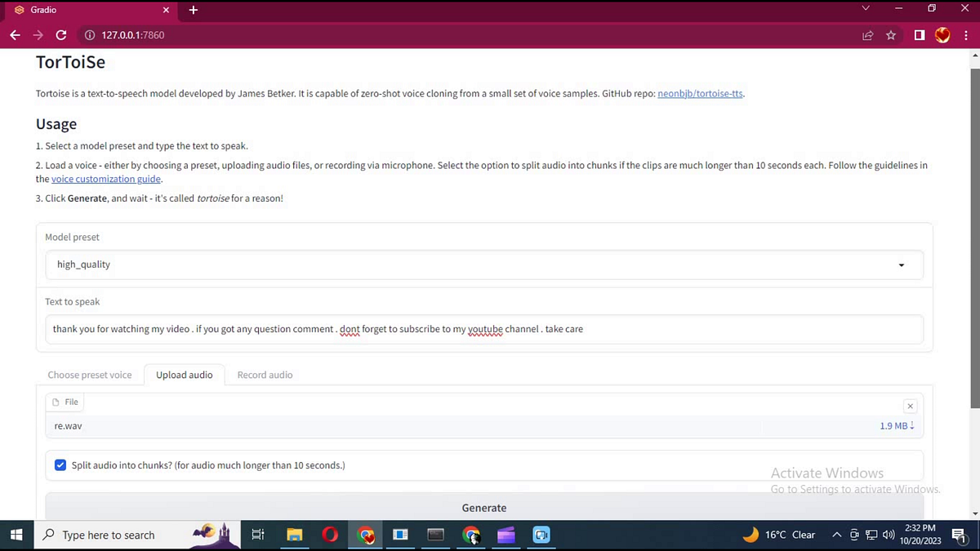Click the Gradio favicon on the browser tab
Viewport: 980px width, 551px height.
(18, 10)
